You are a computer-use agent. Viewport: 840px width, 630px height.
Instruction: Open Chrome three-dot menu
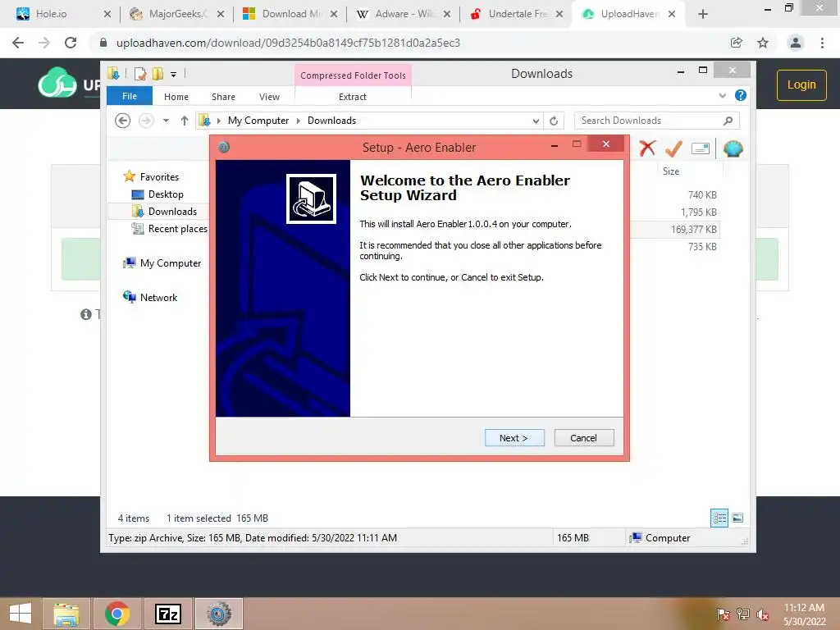822,43
